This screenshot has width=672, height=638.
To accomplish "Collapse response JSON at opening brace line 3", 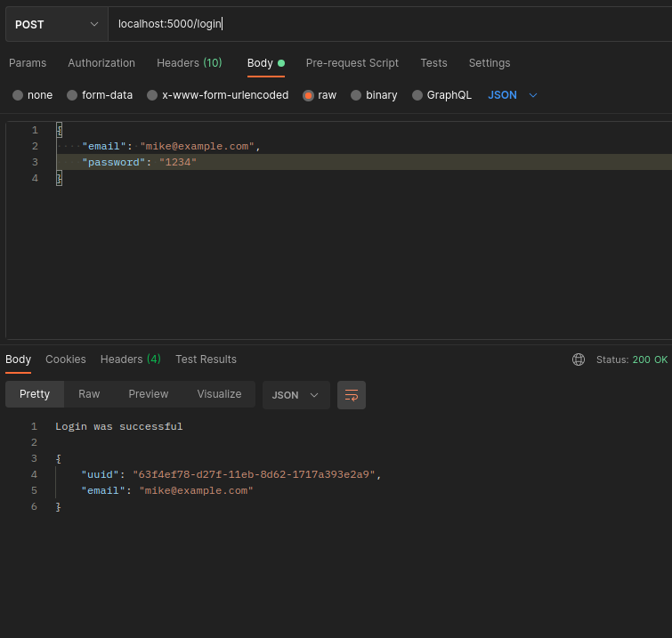I will pyautogui.click(x=58, y=458).
